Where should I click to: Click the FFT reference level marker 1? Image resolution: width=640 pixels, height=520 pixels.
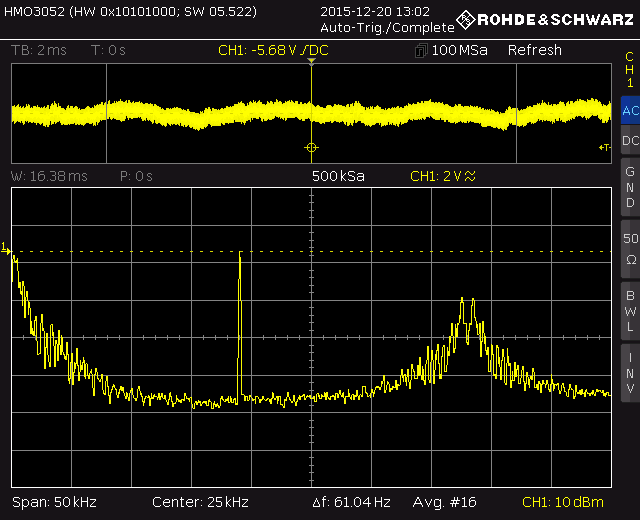click(x=5, y=247)
